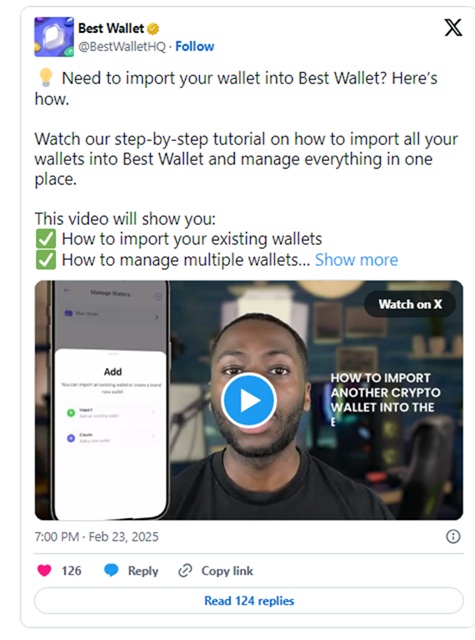
Task: Open the tweet info circle icon
Action: (x=453, y=536)
